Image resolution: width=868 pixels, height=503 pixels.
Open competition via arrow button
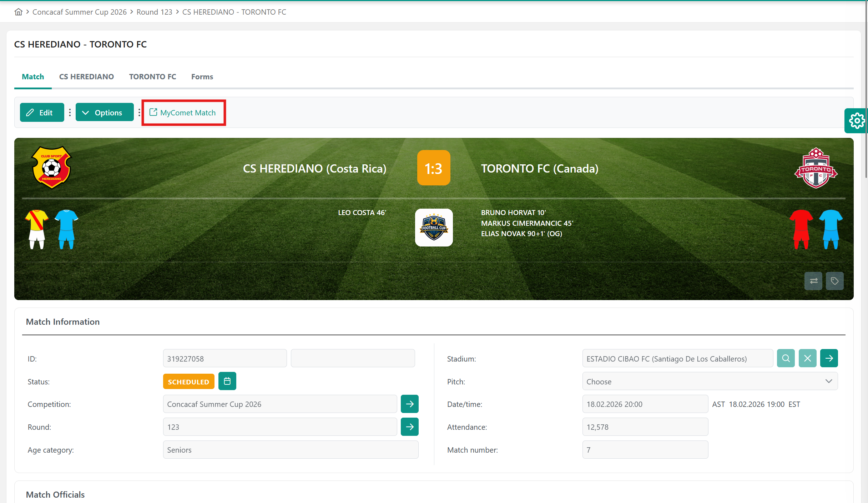[409, 404]
